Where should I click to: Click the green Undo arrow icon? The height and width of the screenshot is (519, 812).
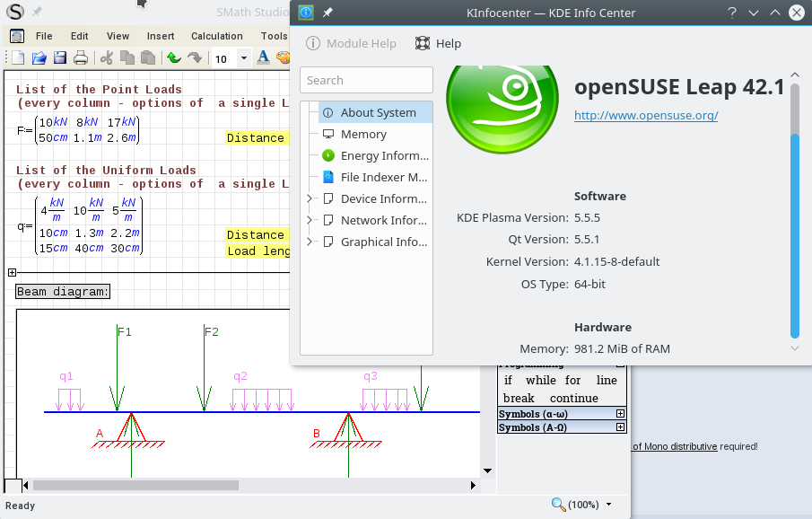173,58
